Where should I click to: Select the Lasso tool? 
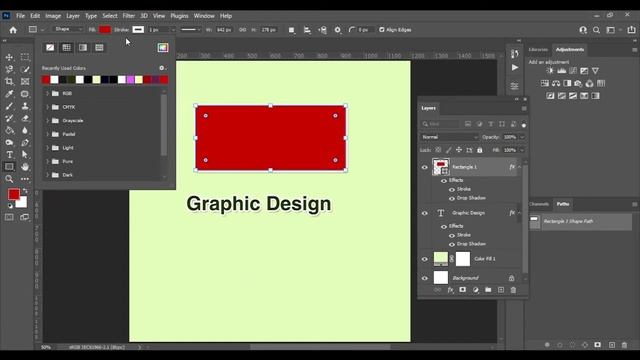point(9,69)
